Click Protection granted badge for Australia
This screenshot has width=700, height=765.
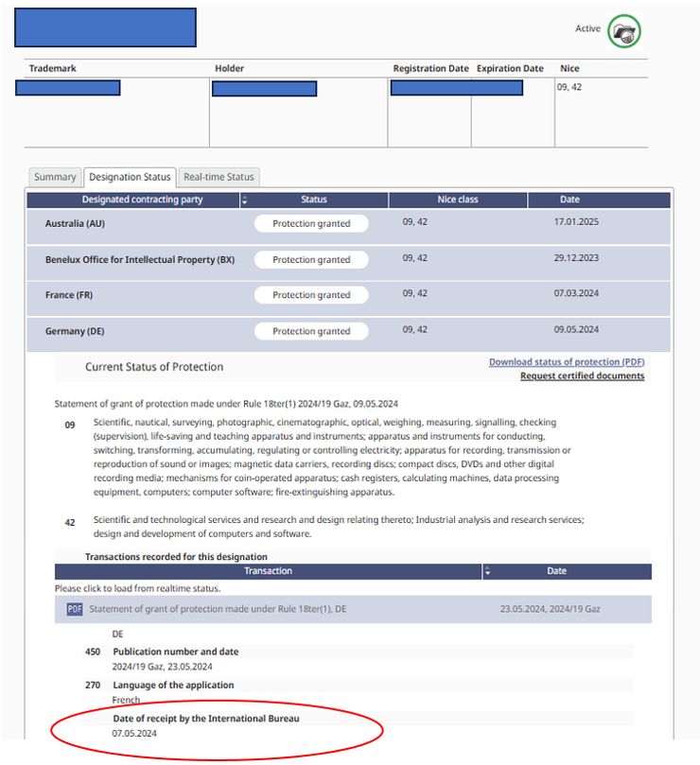point(311,224)
